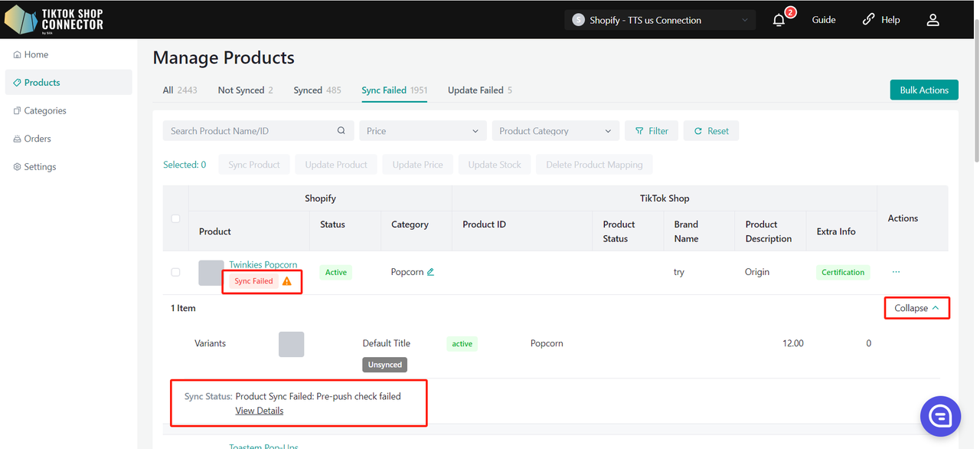Open the three-dots actions menu for Twinkies Popcorn
The image size is (980, 449).
pyautogui.click(x=896, y=272)
